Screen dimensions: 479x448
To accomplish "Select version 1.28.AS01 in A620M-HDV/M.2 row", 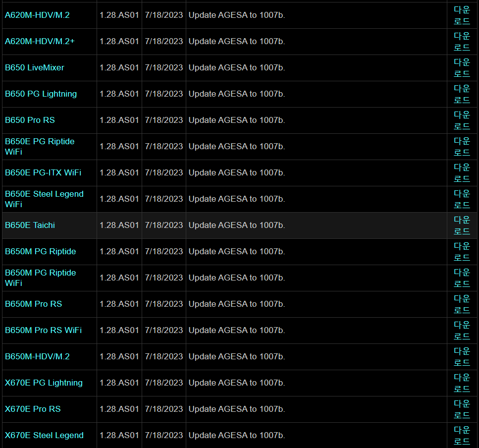I will pyautogui.click(x=119, y=15).
